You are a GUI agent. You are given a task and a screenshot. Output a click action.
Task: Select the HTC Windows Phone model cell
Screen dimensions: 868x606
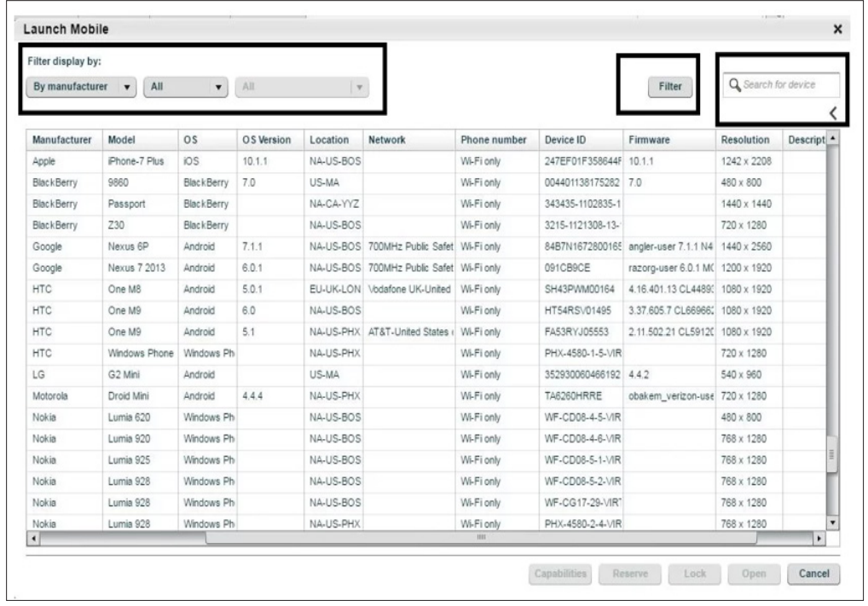tap(140, 353)
